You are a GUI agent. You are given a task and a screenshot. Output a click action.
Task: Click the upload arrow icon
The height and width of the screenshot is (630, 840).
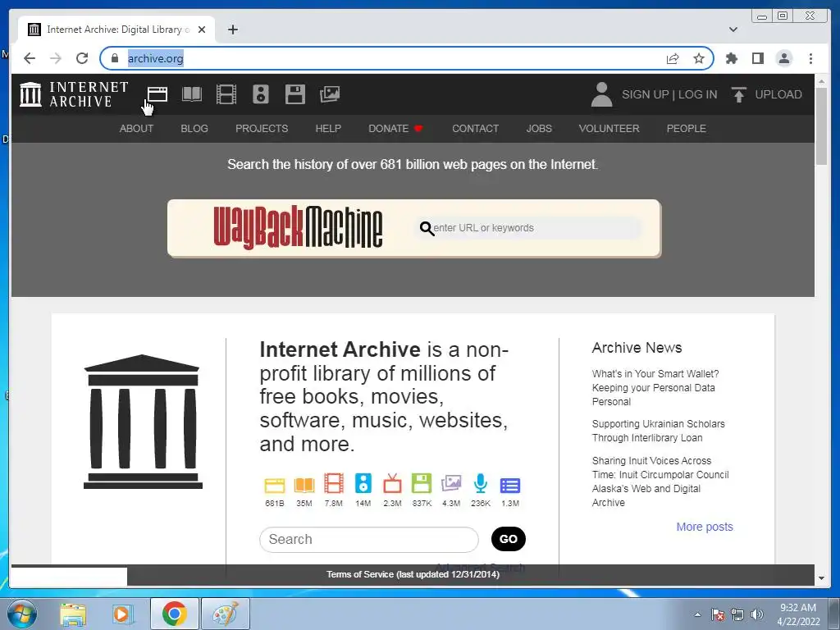tap(739, 95)
